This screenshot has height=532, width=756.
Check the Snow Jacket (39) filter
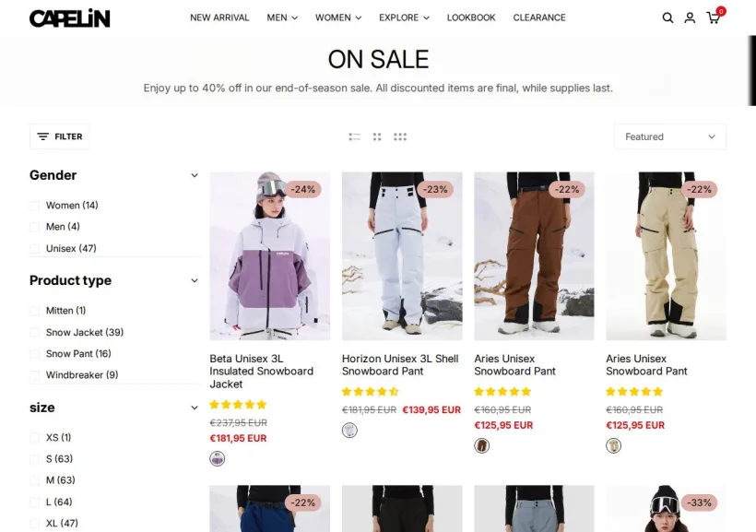[34, 333]
